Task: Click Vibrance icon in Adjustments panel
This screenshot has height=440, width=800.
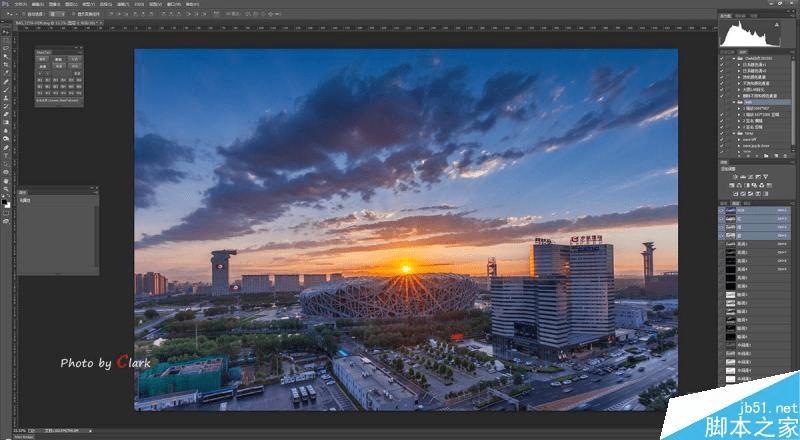Action: (765, 177)
